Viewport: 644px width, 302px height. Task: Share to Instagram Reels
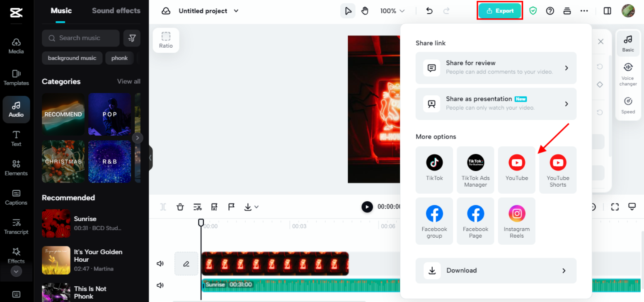tap(517, 221)
